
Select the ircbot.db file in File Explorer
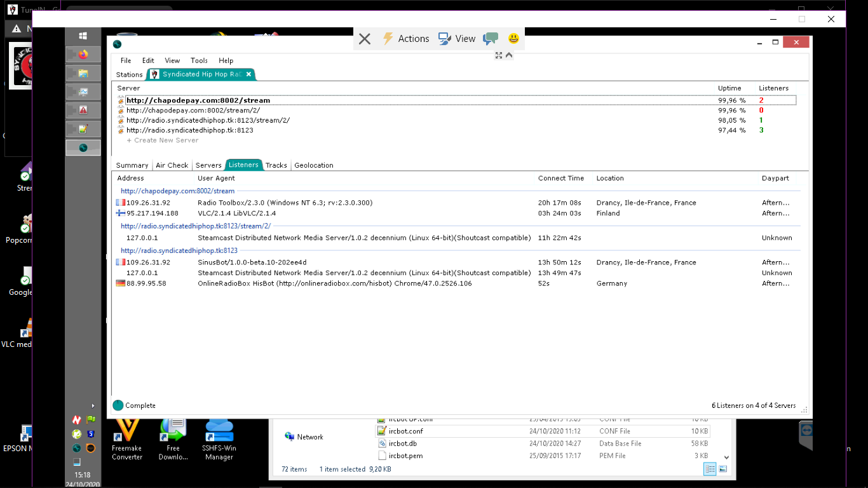pos(402,444)
